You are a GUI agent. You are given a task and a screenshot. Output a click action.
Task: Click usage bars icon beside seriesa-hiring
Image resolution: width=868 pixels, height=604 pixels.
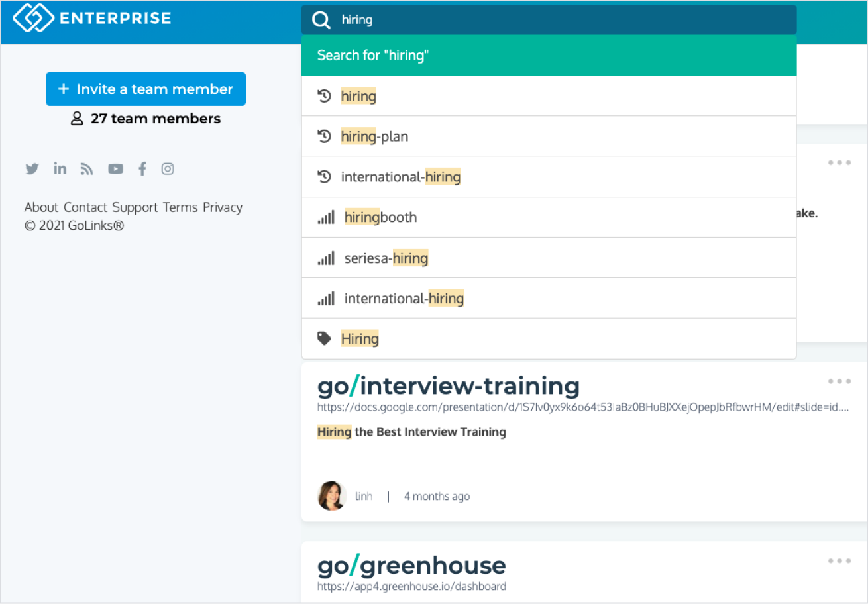coord(326,258)
